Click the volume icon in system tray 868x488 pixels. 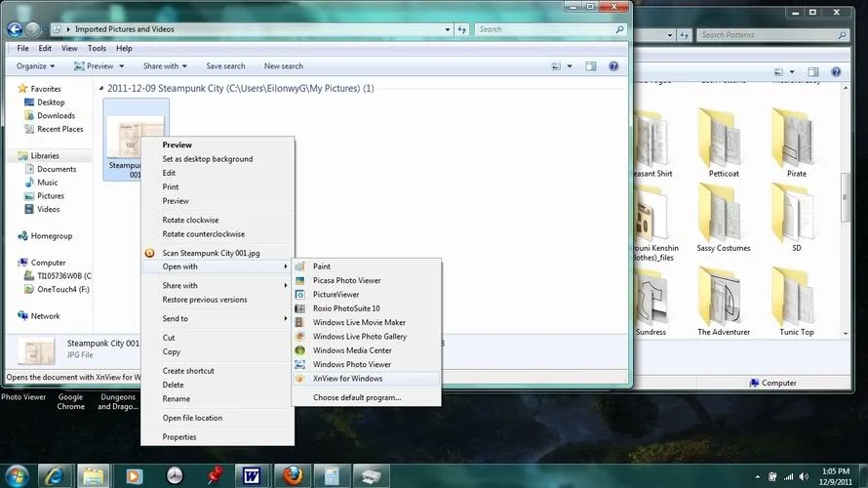pos(804,476)
